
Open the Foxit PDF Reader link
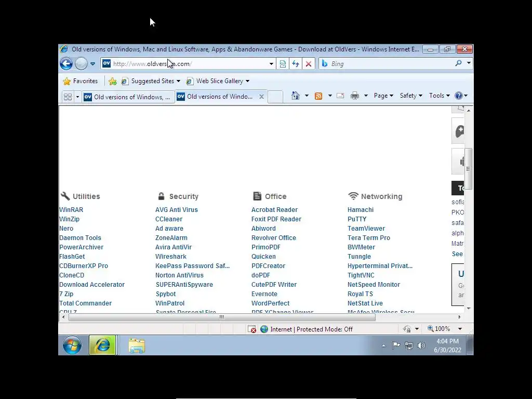coord(276,219)
